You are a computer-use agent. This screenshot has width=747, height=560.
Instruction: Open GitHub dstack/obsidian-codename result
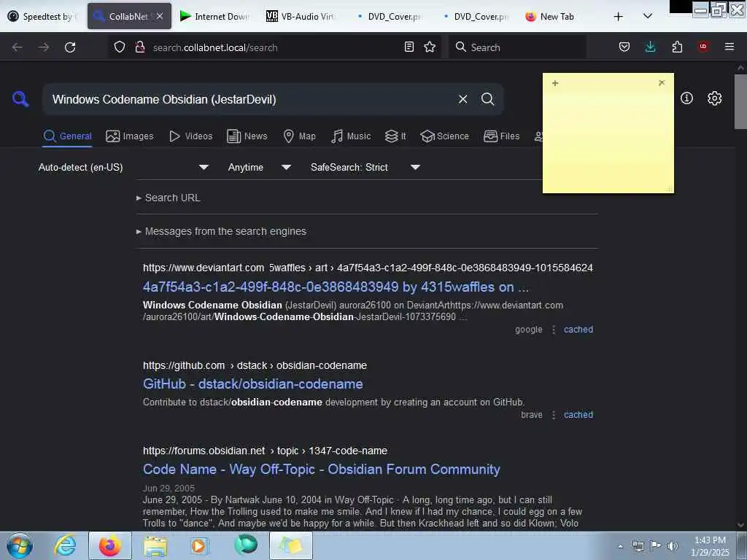point(253,384)
